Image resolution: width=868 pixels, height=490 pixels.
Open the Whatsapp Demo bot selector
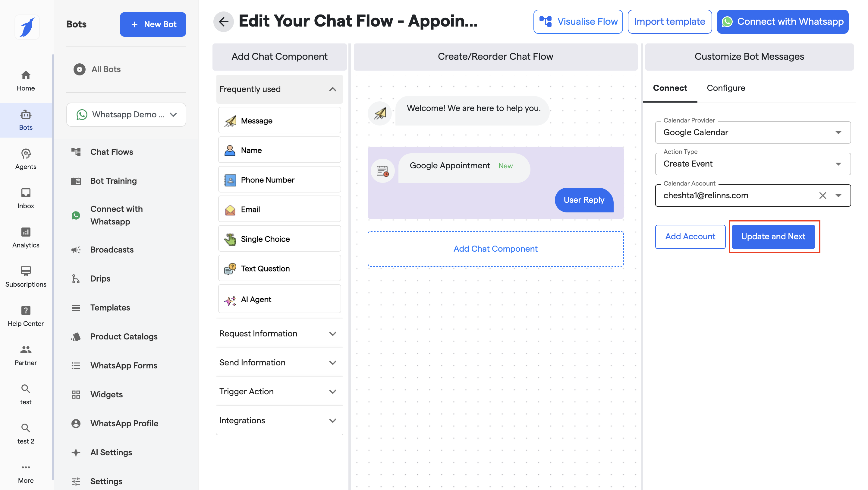click(126, 115)
